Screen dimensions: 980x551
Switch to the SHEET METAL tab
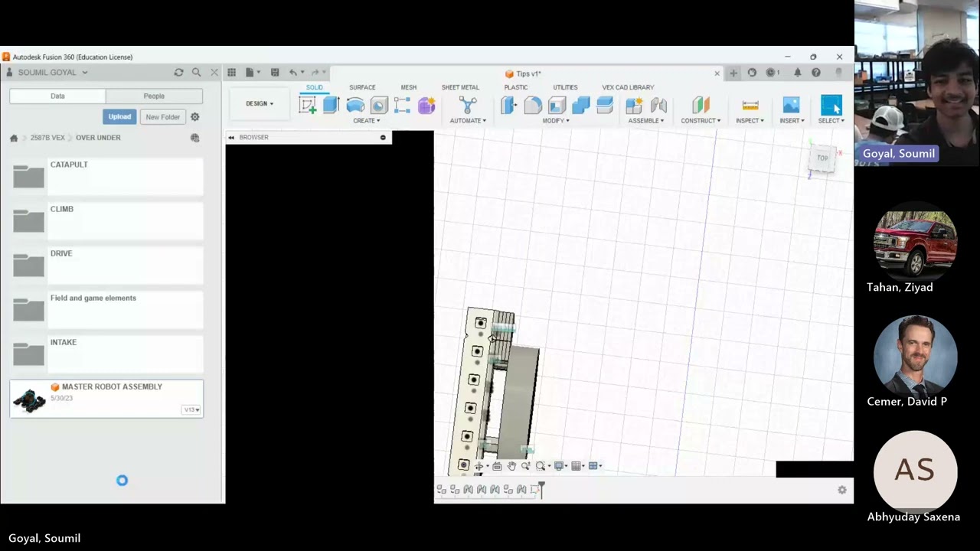click(x=460, y=87)
